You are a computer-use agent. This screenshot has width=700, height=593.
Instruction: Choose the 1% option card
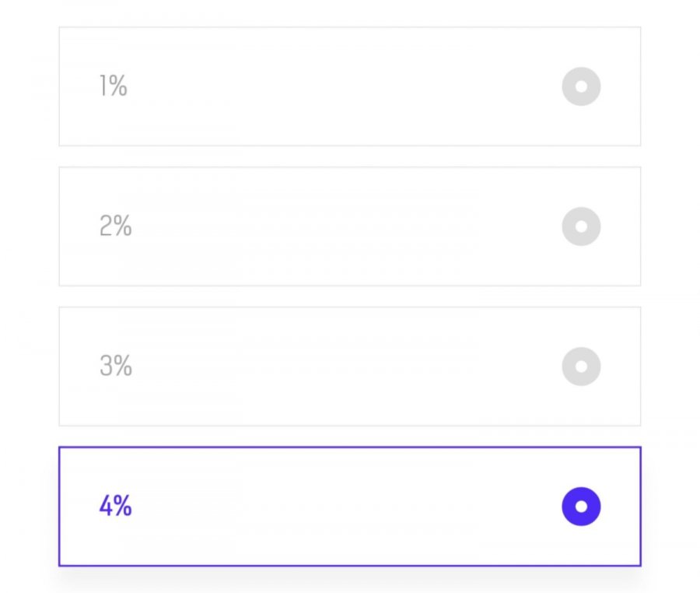coord(349,86)
